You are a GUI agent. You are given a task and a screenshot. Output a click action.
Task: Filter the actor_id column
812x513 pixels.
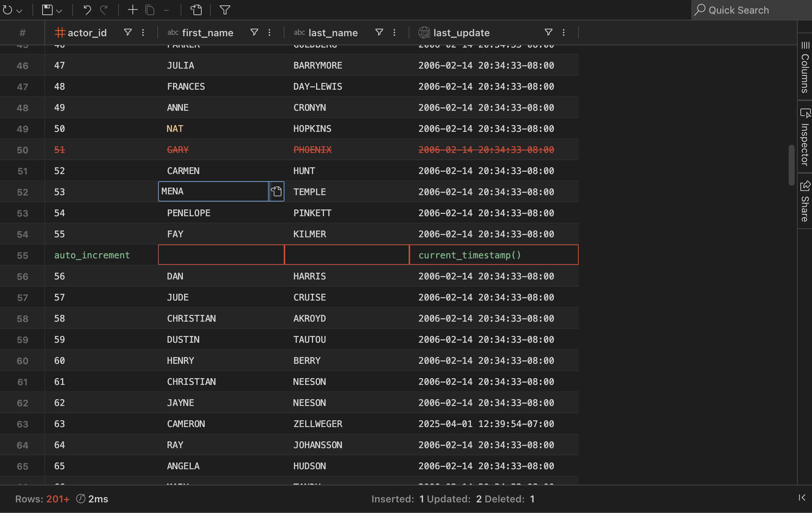128,32
